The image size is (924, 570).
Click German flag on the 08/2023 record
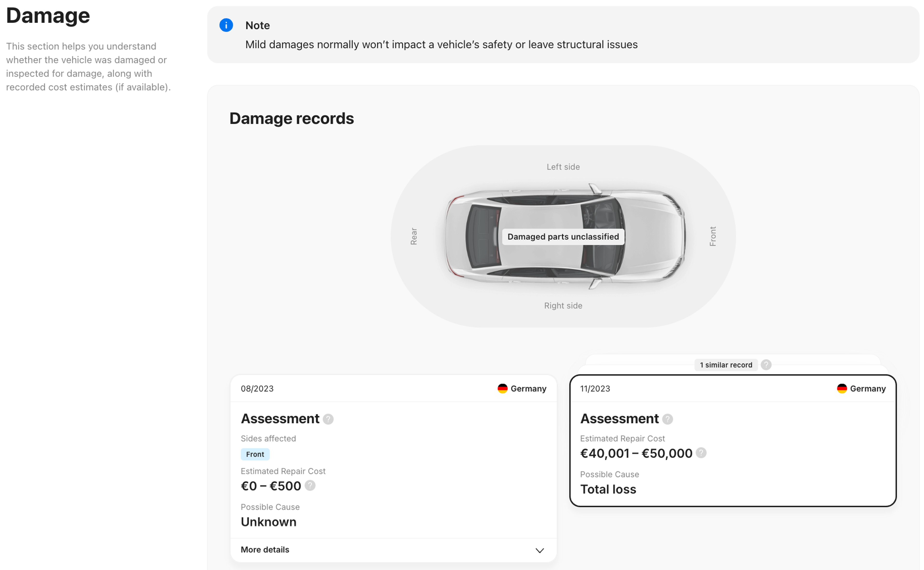click(x=502, y=389)
